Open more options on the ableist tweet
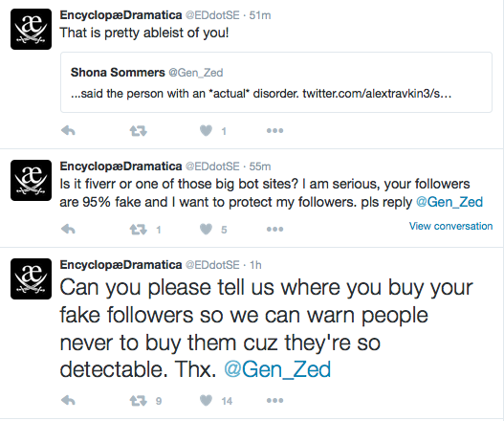 [x=274, y=130]
